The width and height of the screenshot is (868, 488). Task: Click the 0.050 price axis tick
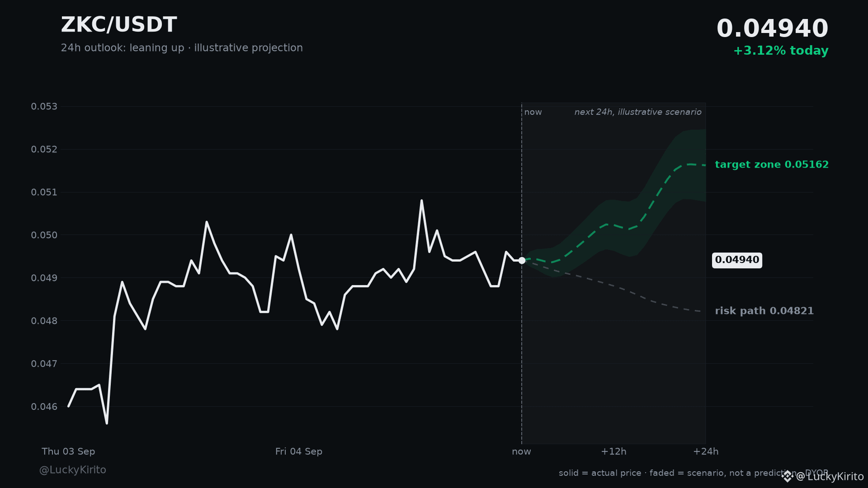click(44, 235)
